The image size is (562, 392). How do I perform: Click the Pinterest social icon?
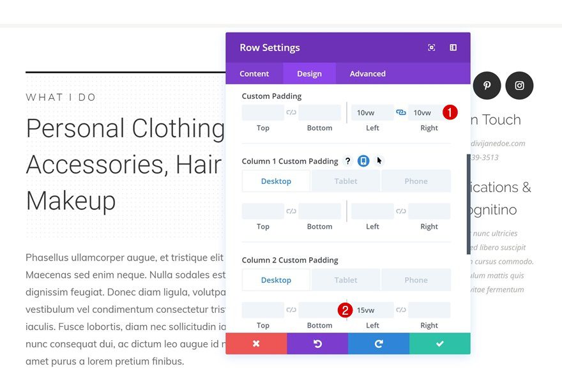pyautogui.click(x=487, y=86)
